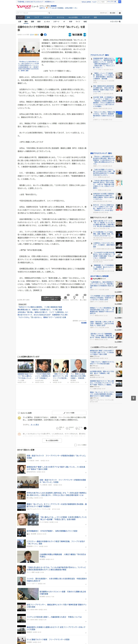Viewport: 138px width, 644px height.
Task: Open 「深夜バラエティー番組内でセクハラ」 recommended thumbnail
Action: tap(61, 366)
